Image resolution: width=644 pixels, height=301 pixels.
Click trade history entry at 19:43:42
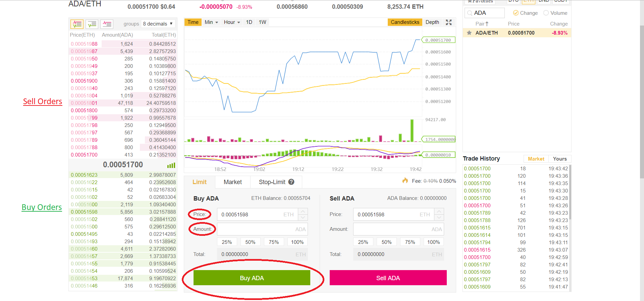tap(516, 169)
